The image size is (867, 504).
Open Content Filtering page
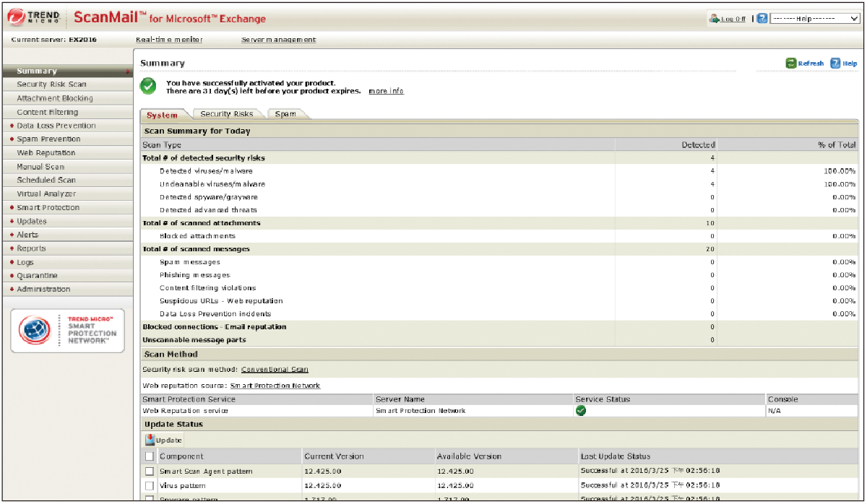(x=67, y=112)
